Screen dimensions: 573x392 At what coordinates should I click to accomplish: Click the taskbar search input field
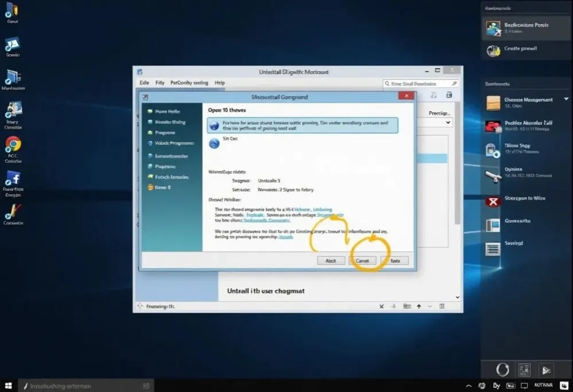pos(86,385)
